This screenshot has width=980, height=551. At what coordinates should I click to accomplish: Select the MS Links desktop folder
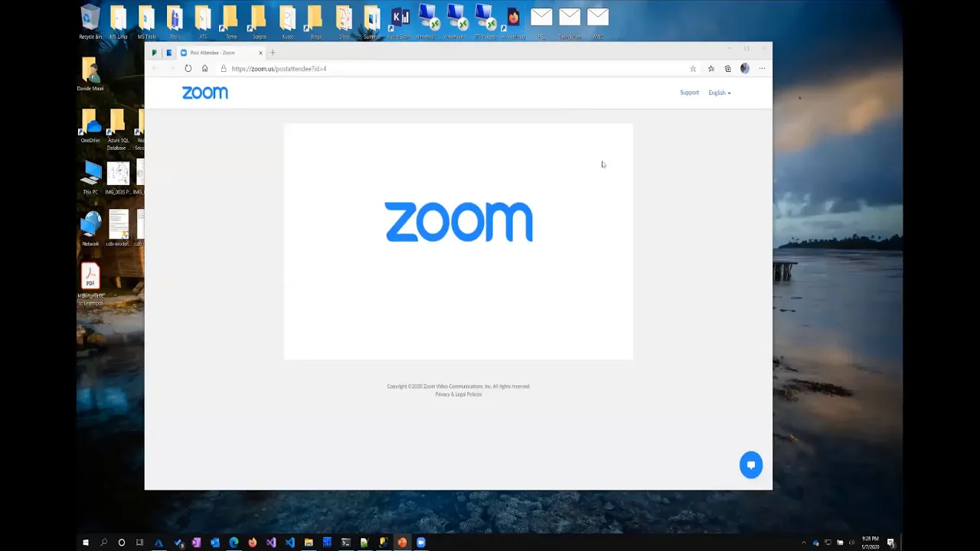point(118,22)
